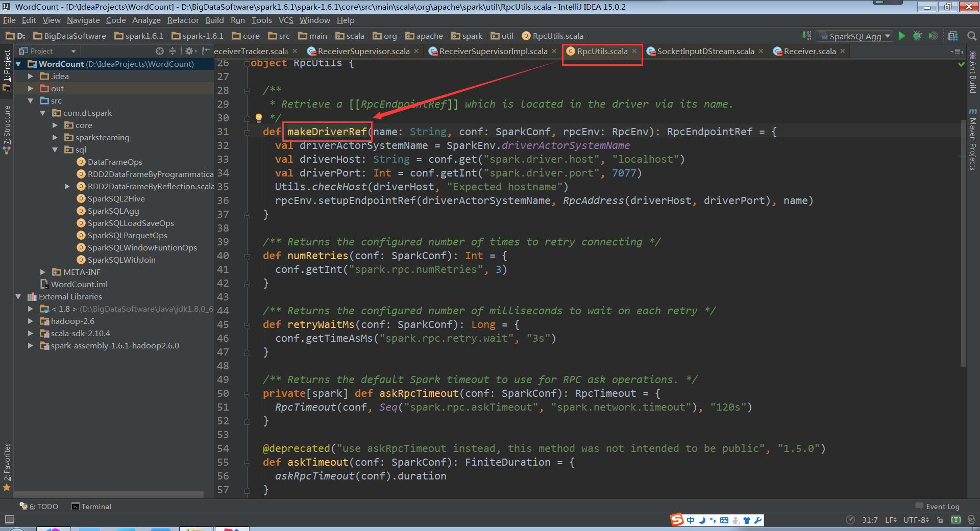Expand the hadoop-2.6 library
The image size is (980, 531).
pyautogui.click(x=31, y=321)
